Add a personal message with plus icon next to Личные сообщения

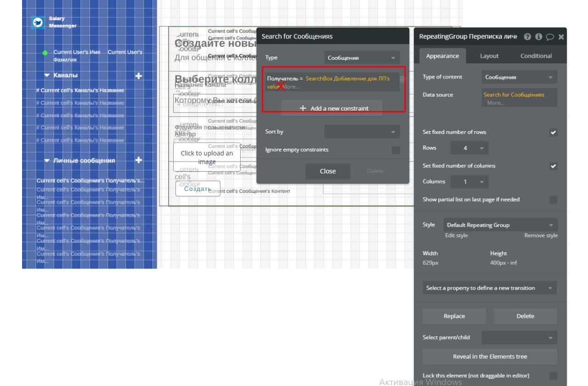coord(138,160)
